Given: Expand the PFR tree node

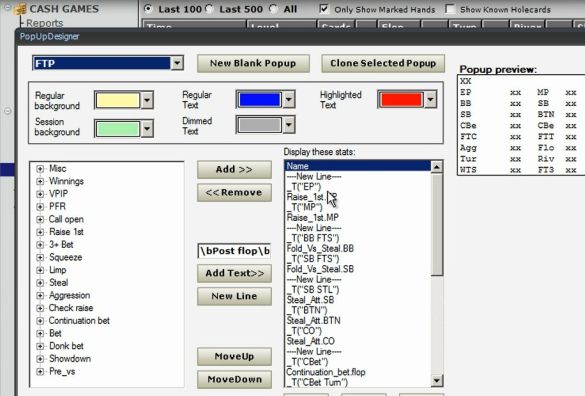Looking at the screenshot, I should [40, 207].
